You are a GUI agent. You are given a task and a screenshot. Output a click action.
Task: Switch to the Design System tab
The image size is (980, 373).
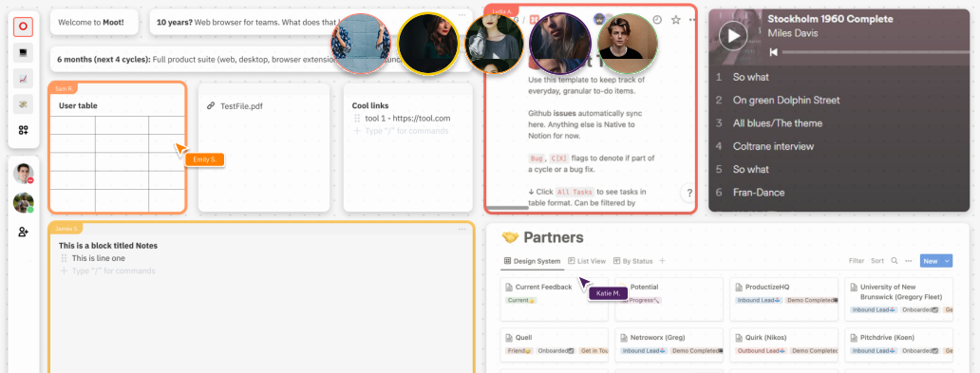pos(532,261)
